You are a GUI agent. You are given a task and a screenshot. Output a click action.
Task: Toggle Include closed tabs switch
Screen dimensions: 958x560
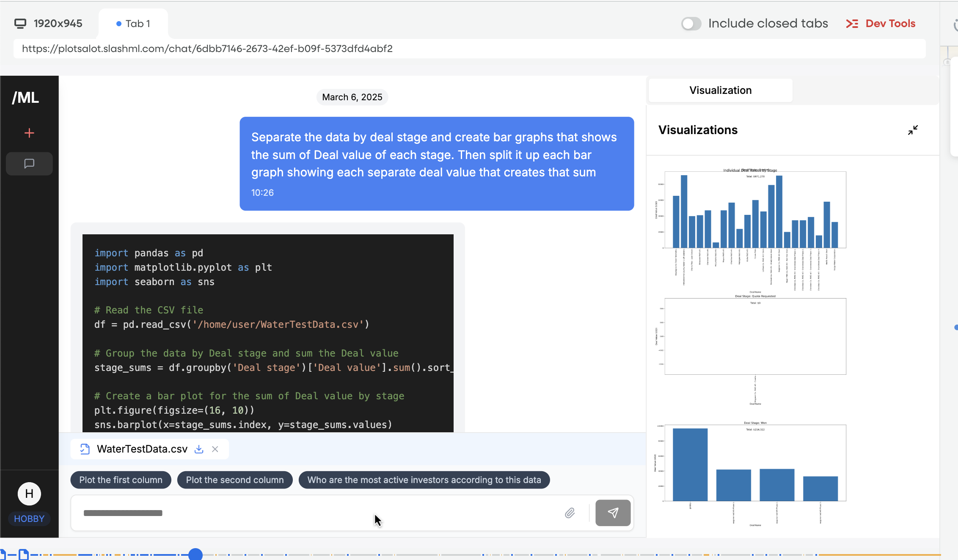click(x=691, y=24)
